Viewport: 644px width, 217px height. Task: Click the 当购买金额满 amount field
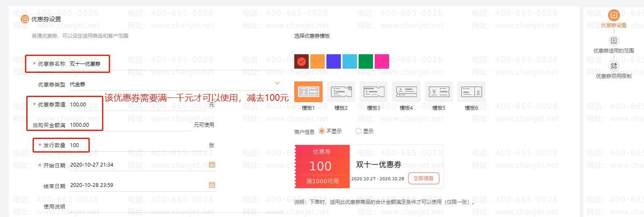130,125
